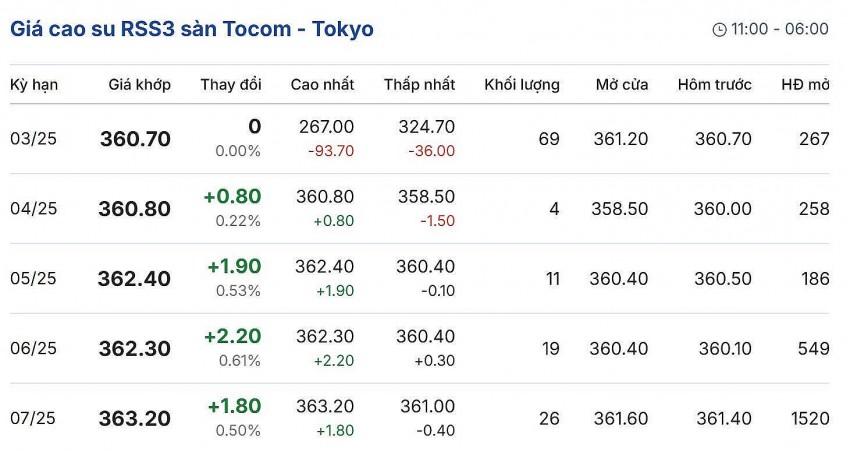Select the Thấp nhất column header
850x452 pixels.
pos(419,85)
